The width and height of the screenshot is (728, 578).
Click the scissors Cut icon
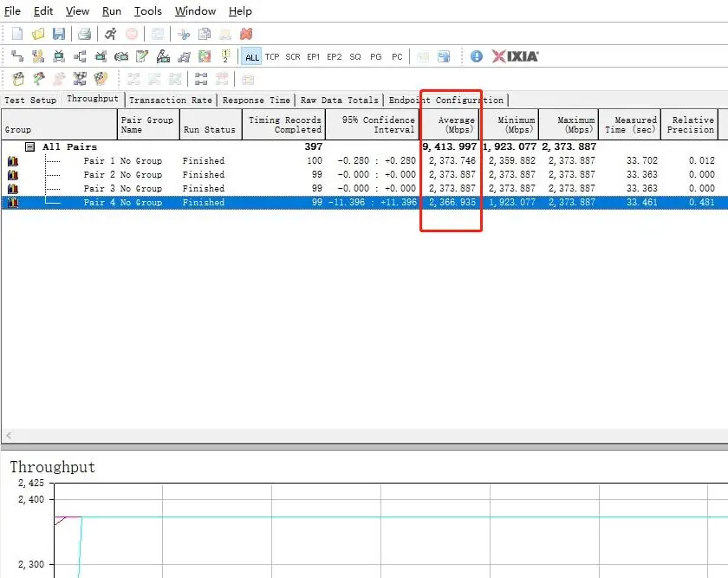coord(183,34)
